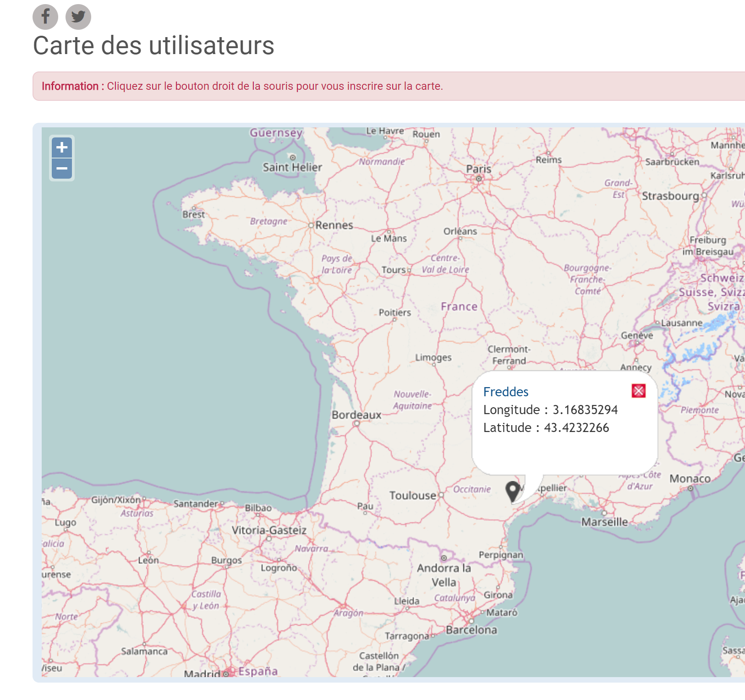The image size is (745, 700).
Task: Click the Nouvelle-Aquitaine region label
Action: 413,400
